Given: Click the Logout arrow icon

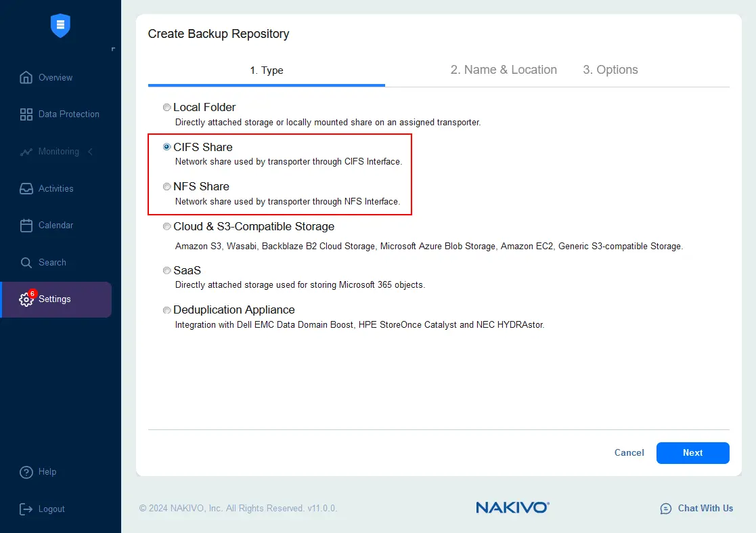Looking at the screenshot, I should (26, 509).
